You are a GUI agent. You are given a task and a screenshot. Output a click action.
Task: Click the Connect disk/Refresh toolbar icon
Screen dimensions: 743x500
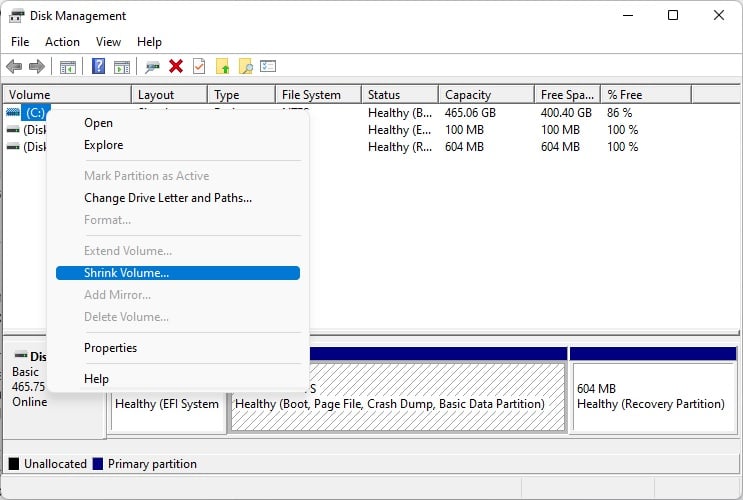click(x=152, y=67)
